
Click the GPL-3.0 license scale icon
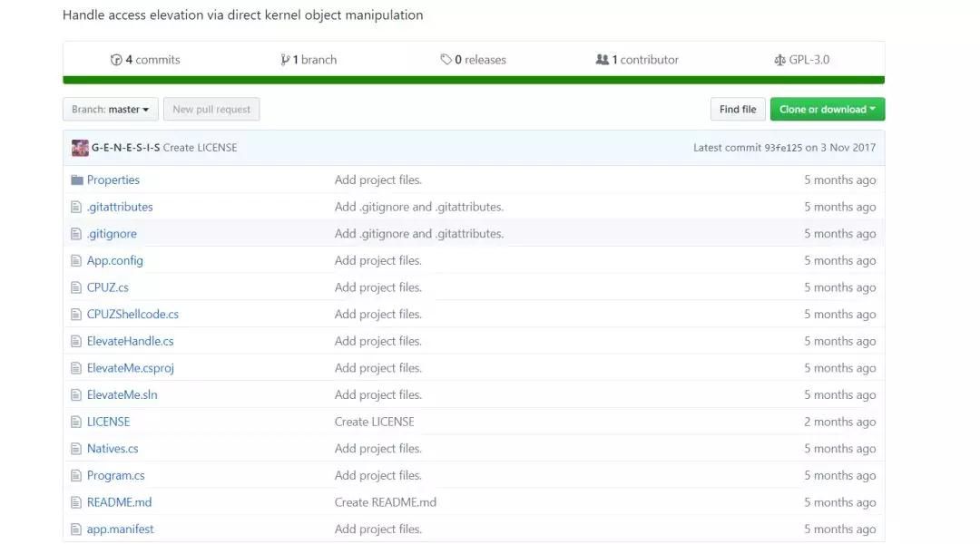click(779, 60)
